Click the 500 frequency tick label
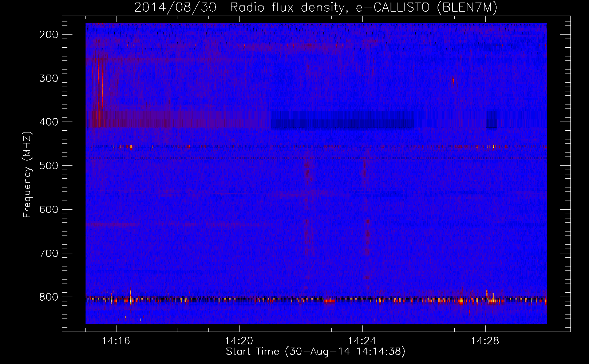Image resolution: width=589 pixels, height=364 pixels. pyautogui.click(x=49, y=166)
